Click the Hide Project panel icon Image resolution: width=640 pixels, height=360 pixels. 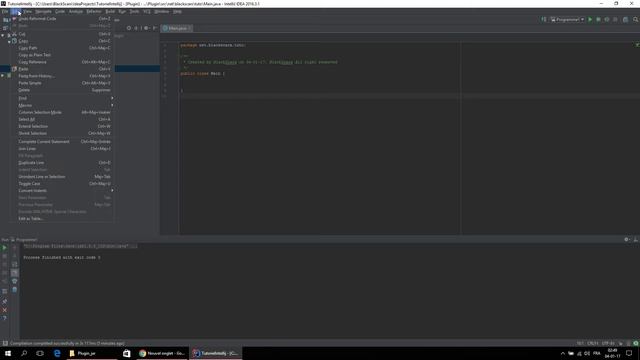[x=155, y=28]
